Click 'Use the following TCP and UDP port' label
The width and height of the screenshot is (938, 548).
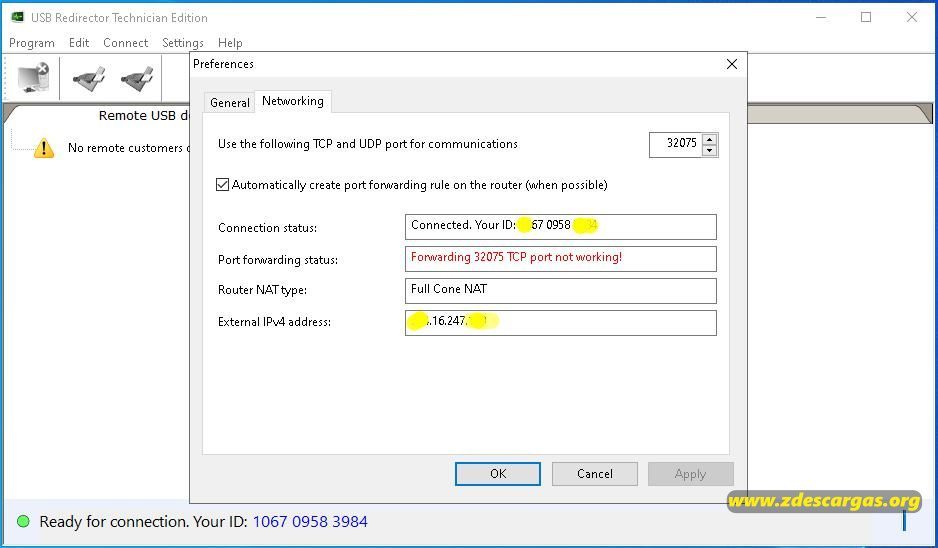(368, 144)
